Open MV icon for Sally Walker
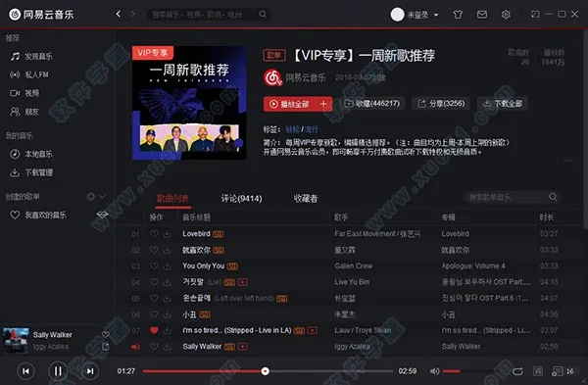This screenshot has width=588, height=385. pos(243,347)
